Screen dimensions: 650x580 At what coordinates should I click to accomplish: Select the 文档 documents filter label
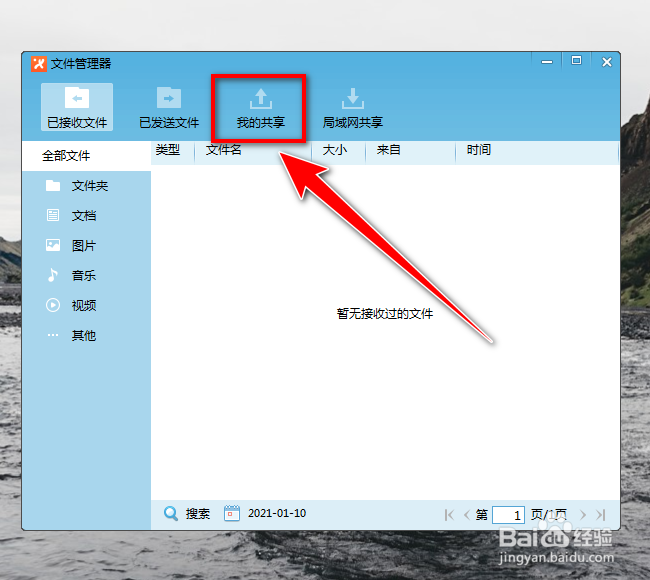[x=84, y=216]
